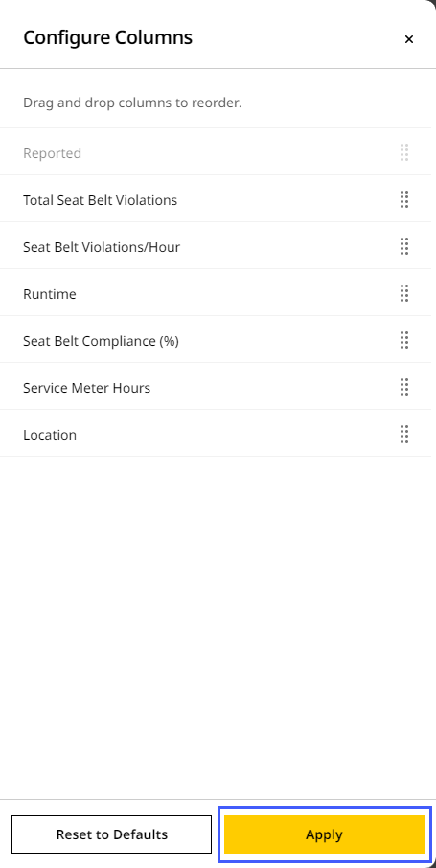Click the Runtime column label
The image size is (436, 868).
click(x=49, y=294)
